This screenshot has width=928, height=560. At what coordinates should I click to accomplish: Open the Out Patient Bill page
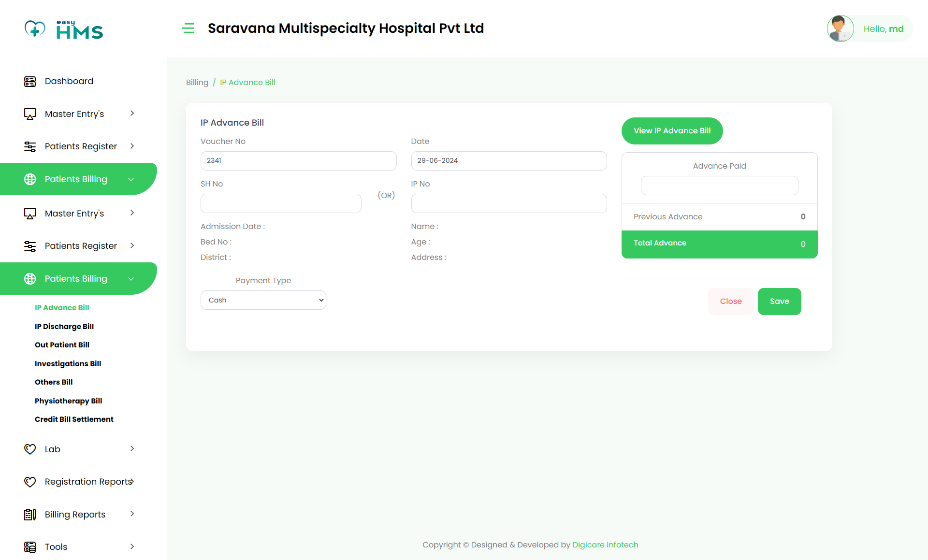coord(62,345)
